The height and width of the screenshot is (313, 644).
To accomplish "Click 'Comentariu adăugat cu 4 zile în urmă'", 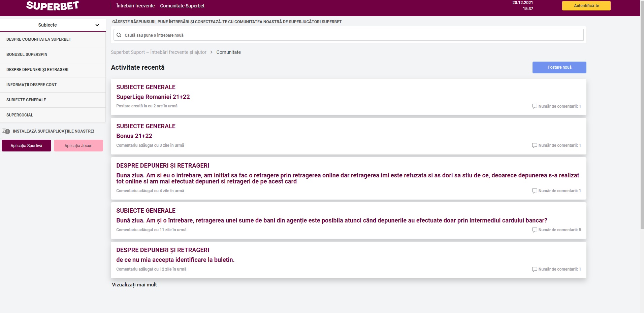I will pyautogui.click(x=150, y=191).
